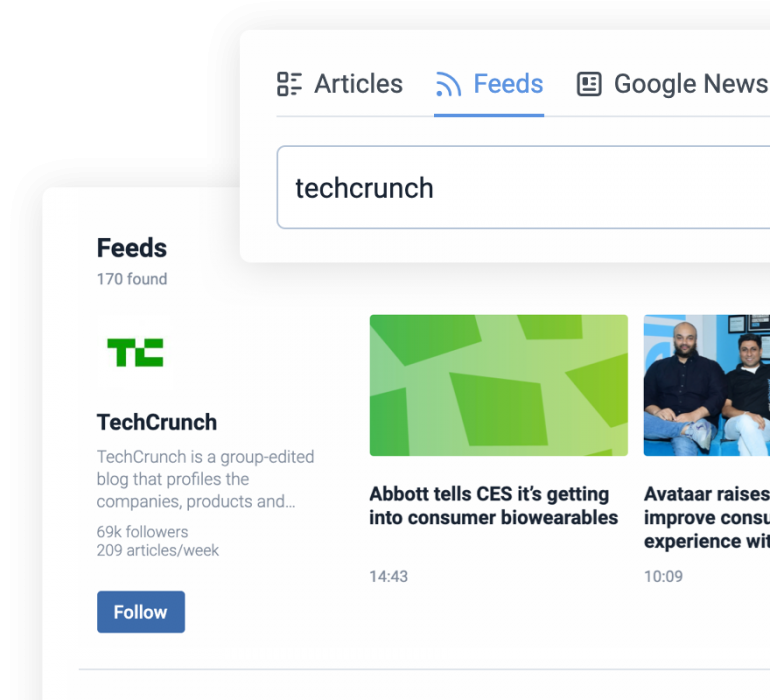Click the Feeds results heading
The height and width of the screenshot is (700, 770).
pyautogui.click(x=132, y=248)
